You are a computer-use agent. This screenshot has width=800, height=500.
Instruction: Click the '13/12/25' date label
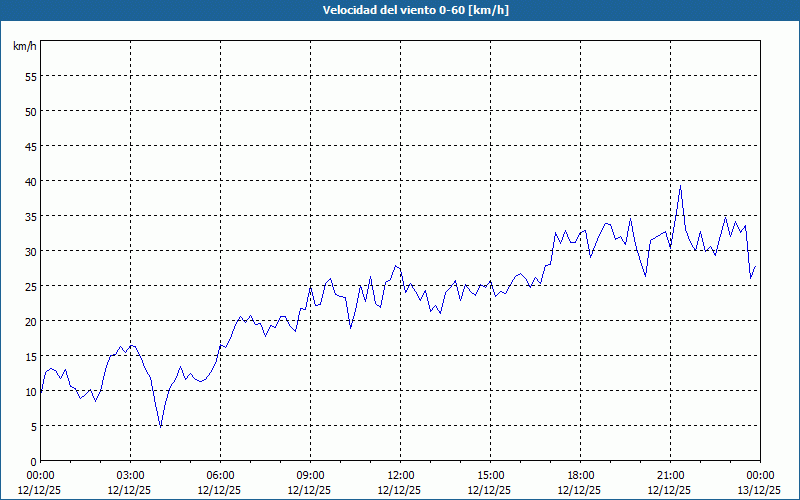pos(759,490)
